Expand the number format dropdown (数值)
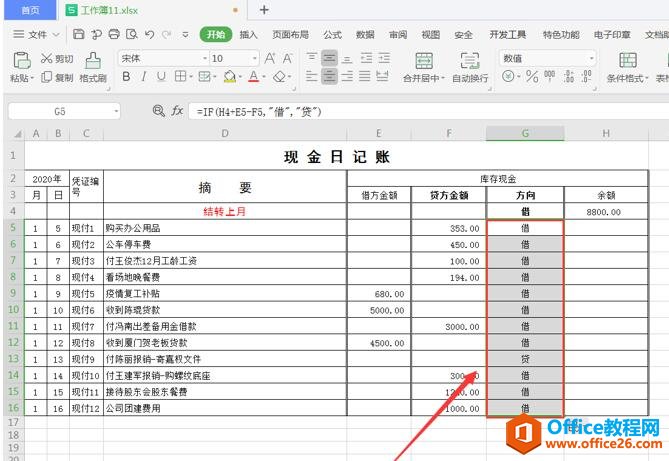669x461 pixels. [590, 59]
